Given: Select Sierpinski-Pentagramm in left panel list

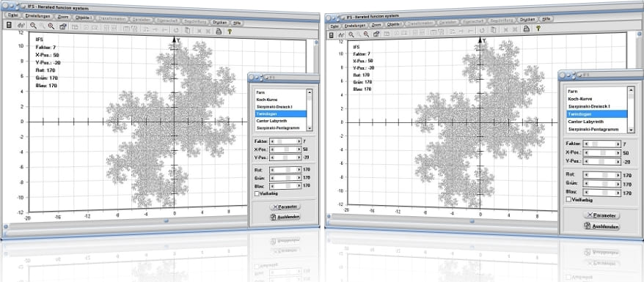Looking at the screenshot, I should click(281, 128).
